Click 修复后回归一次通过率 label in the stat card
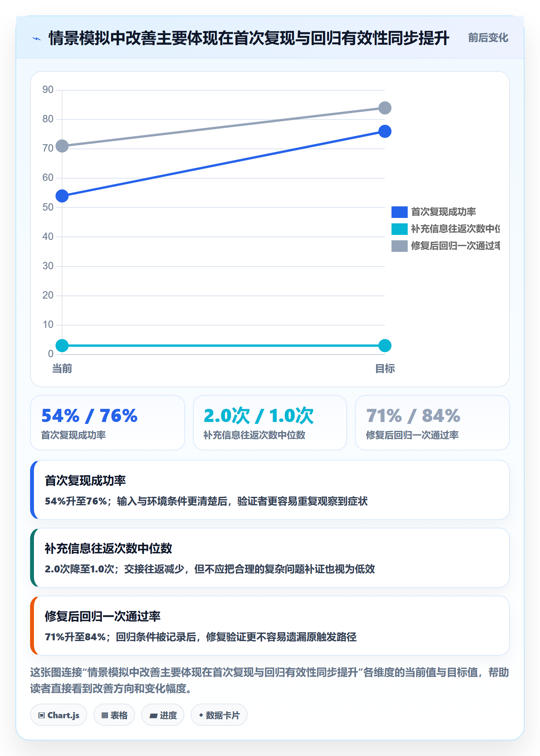This screenshot has height=756, width=540. pyautogui.click(x=412, y=435)
